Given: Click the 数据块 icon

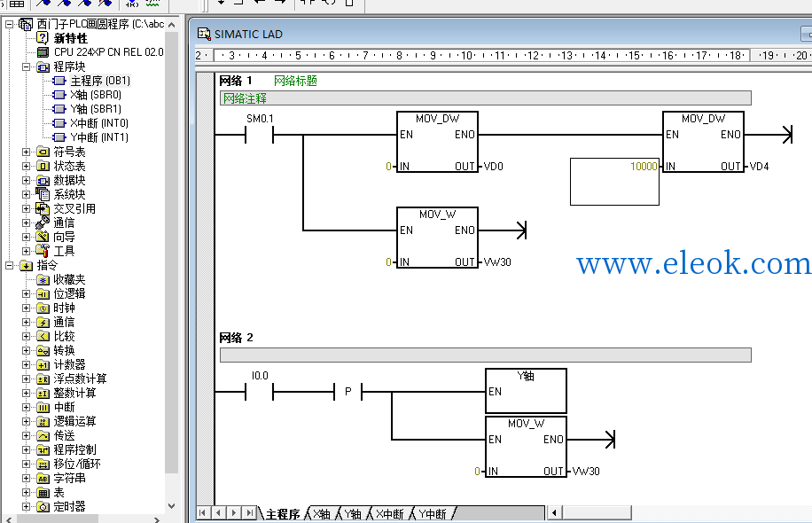Looking at the screenshot, I should tap(43, 180).
